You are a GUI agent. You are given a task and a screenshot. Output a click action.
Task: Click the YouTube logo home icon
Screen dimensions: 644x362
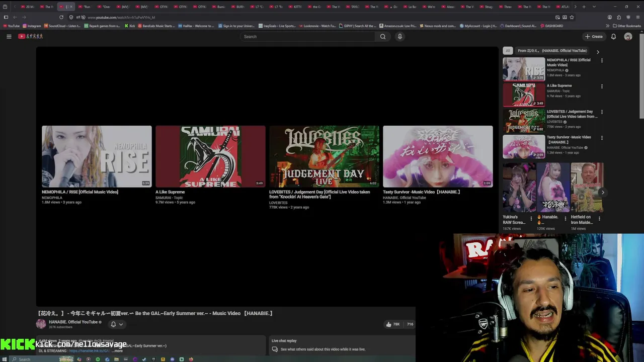click(31, 36)
